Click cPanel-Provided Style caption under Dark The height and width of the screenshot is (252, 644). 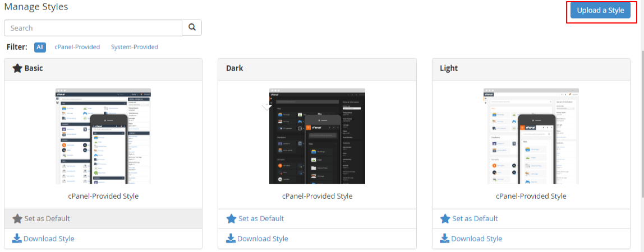pyautogui.click(x=317, y=196)
